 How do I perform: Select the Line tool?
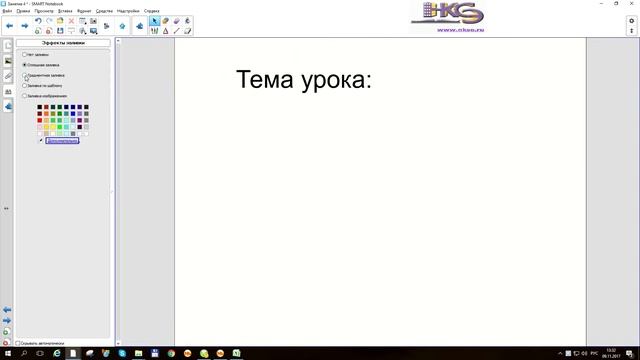tap(176, 31)
